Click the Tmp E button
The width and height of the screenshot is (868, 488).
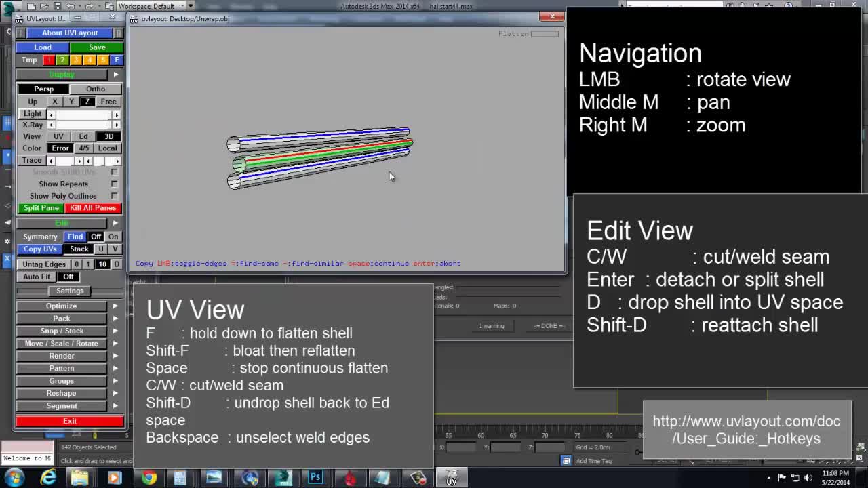117,60
